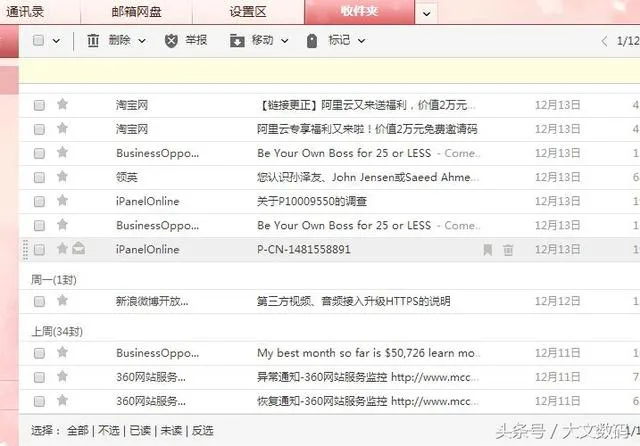
Task: Click 已读 selection link
Action: 140,430
